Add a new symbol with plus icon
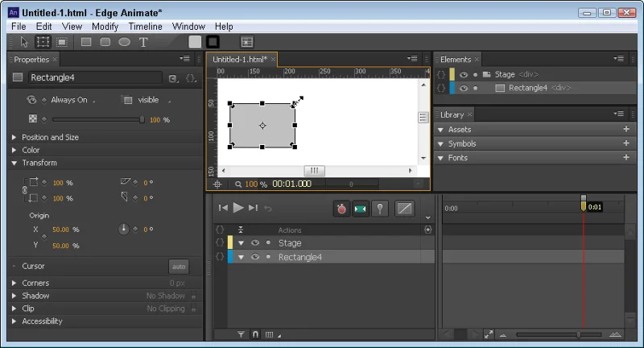Image resolution: width=644 pixels, height=348 pixels. pyautogui.click(x=626, y=143)
